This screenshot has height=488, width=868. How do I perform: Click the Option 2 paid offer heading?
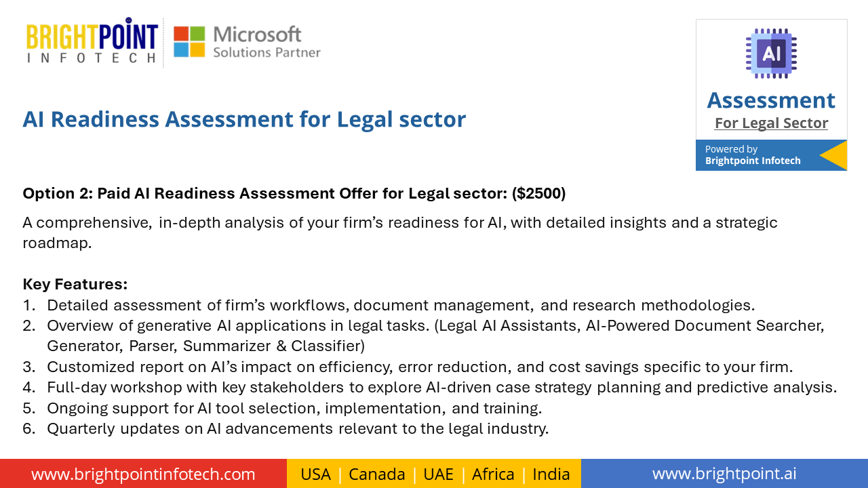294,194
